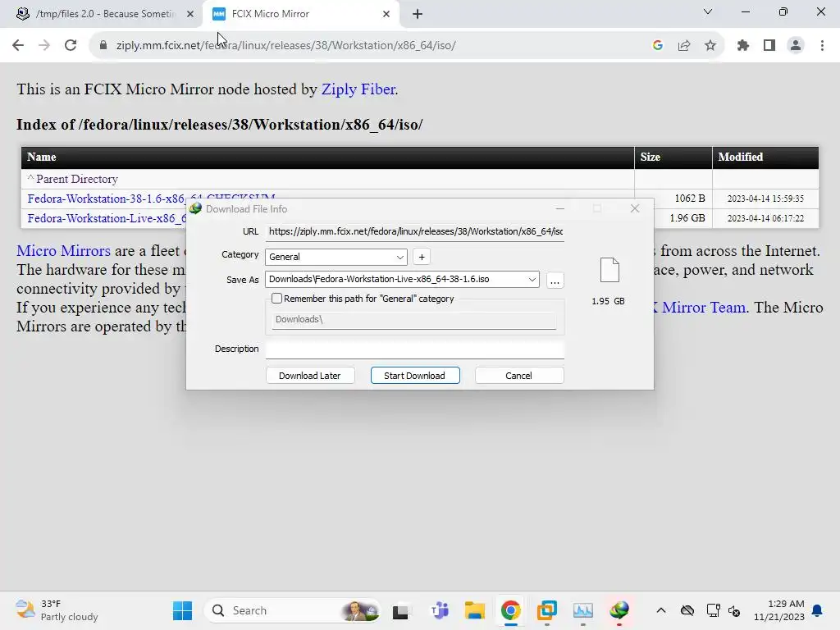The height and width of the screenshot is (630, 840).
Task: Open Task View from taskbar
Action: click(x=400, y=610)
